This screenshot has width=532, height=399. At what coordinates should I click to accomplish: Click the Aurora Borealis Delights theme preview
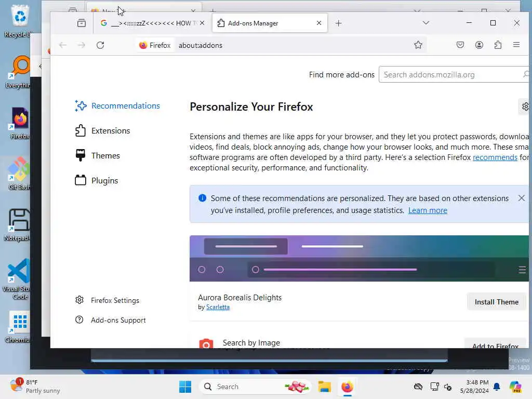359,259
